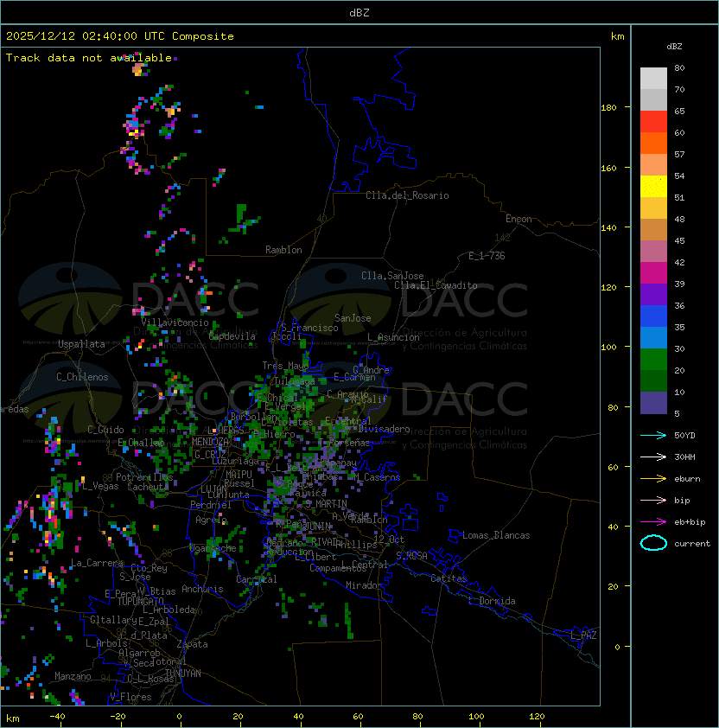Pick the light gray 70-80 dBZ swatch
Viewport: 719px width, 728px height.
click(x=653, y=79)
